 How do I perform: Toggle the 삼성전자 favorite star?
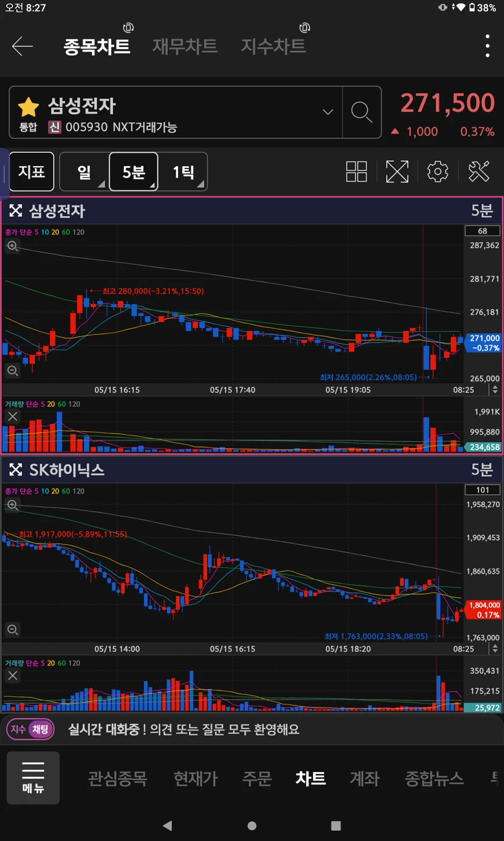point(28,107)
